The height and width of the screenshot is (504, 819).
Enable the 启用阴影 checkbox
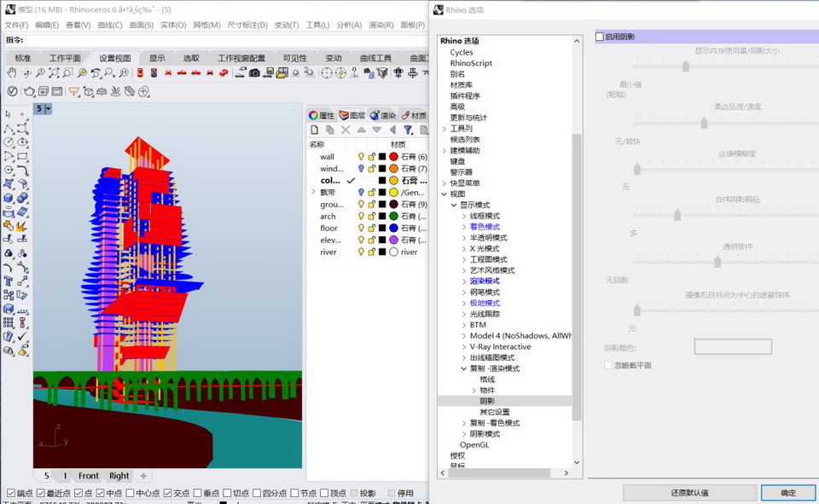tap(600, 37)
